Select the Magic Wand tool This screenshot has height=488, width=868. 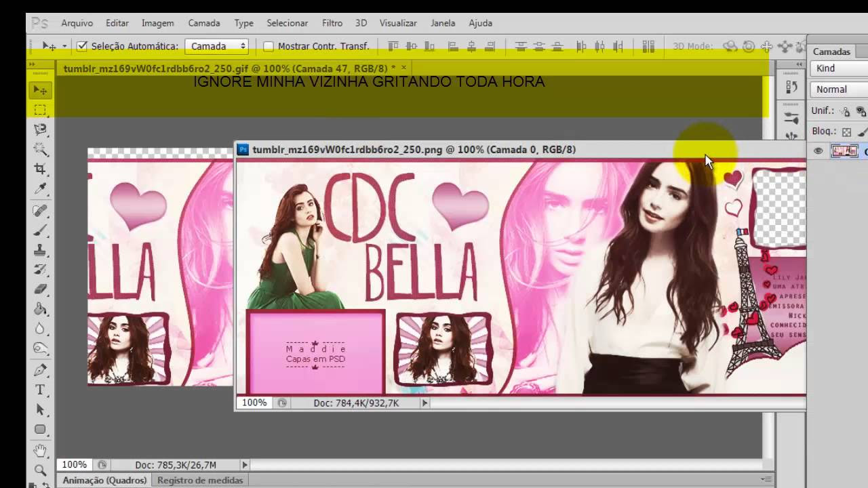point(40,149)
